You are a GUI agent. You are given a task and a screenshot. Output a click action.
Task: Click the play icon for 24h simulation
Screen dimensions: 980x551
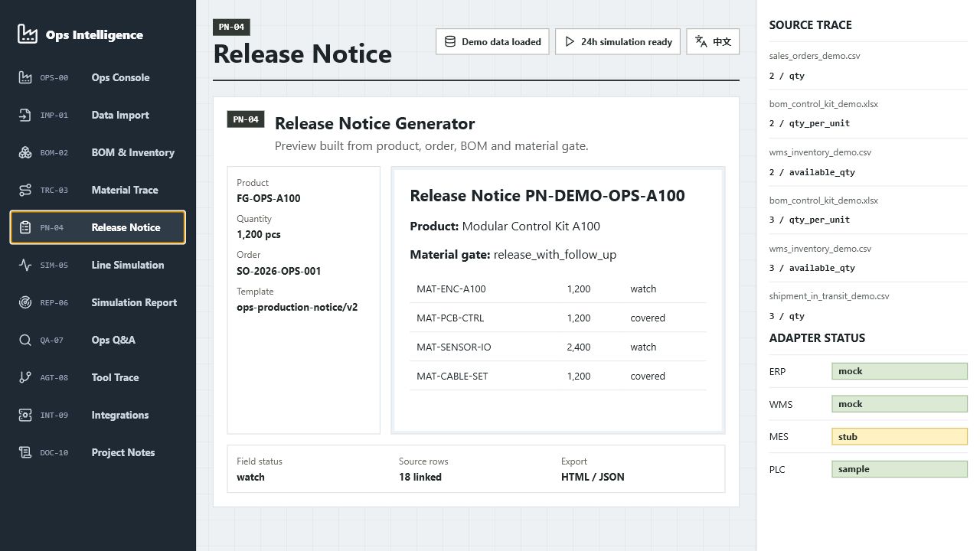click(x=570, y=42)
